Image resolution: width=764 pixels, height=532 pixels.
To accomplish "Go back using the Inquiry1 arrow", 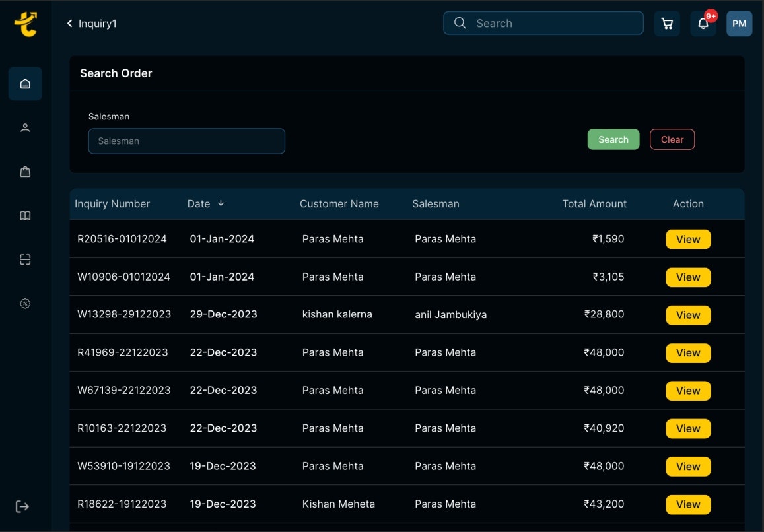I will tap(70, 23).
